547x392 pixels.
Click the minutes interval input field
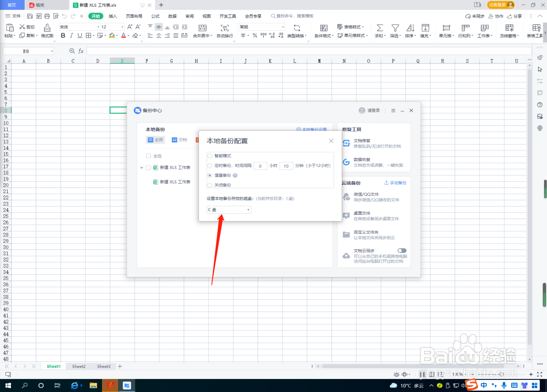tap(286, 166)
